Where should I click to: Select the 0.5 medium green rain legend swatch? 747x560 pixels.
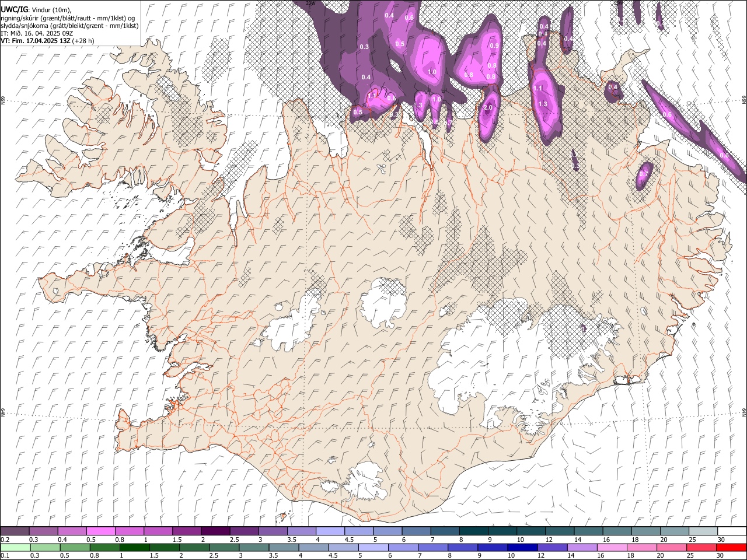75,547
